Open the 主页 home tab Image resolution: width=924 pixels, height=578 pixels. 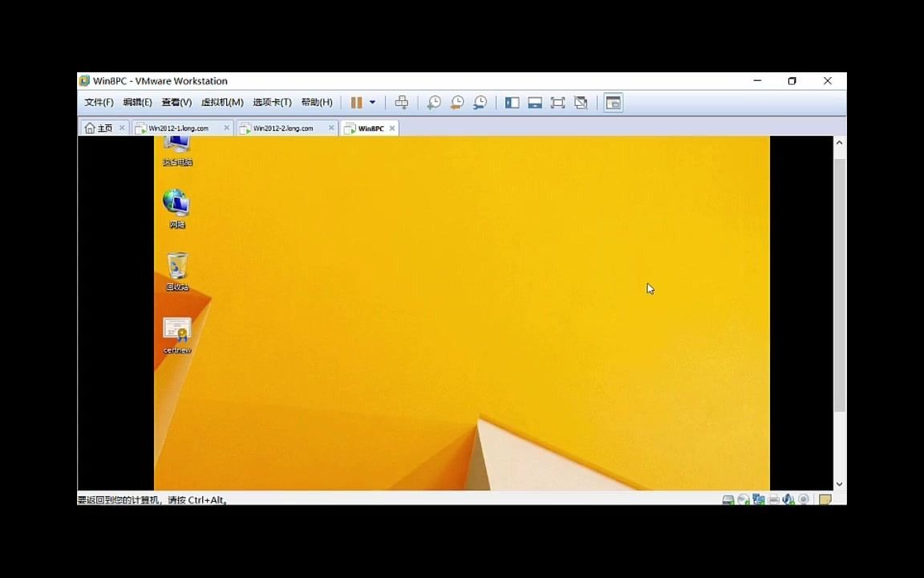coord(103,128)
